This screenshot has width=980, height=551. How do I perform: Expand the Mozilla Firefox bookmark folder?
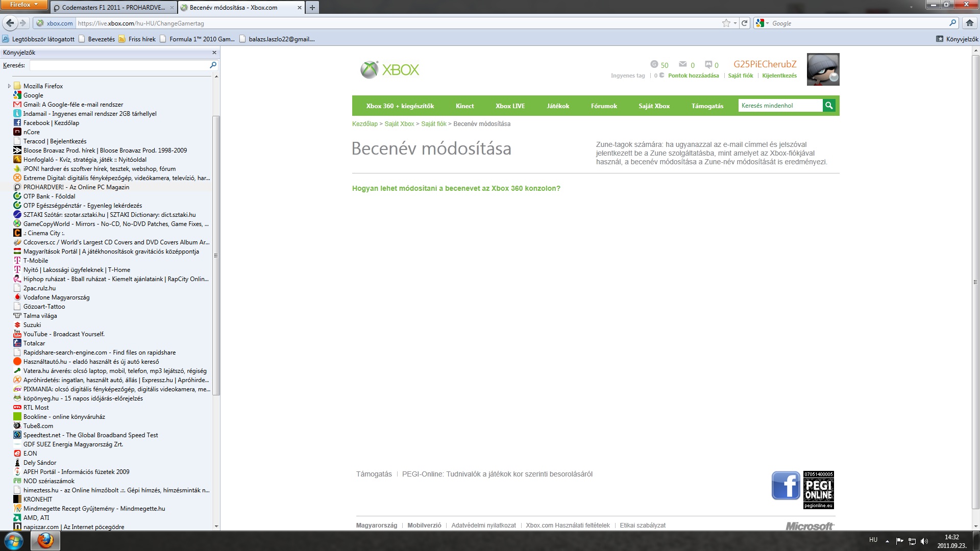tap(9, 86)
